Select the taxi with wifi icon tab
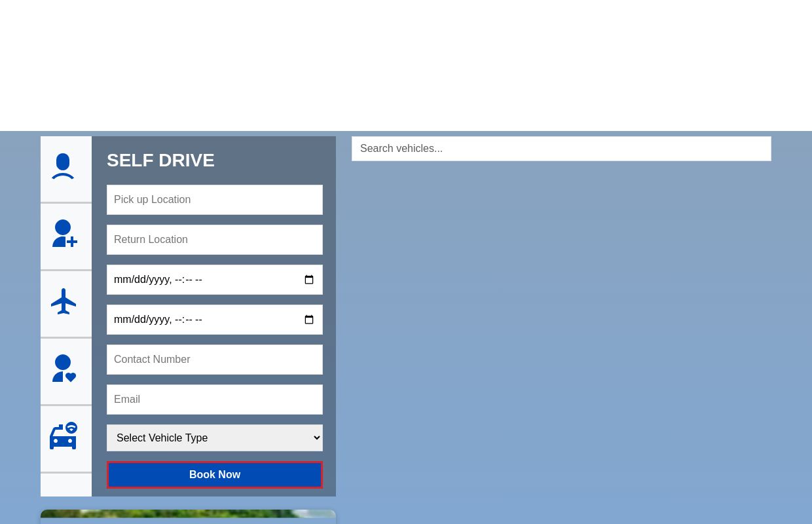Image resolution: width=812 pixels, height=524 pixels. [64, 437]
